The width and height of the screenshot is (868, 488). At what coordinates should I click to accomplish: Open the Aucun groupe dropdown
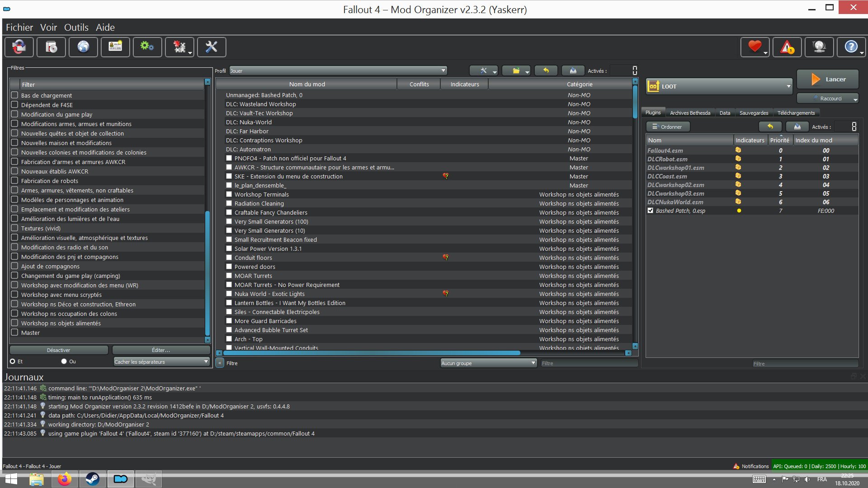pyautogui.click(x=489, y=363)
